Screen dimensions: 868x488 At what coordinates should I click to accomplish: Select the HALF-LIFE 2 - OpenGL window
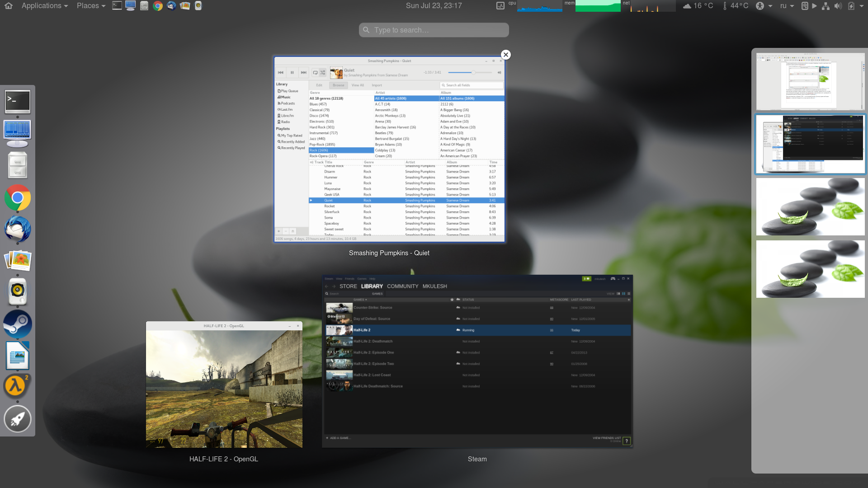point(224,385)
